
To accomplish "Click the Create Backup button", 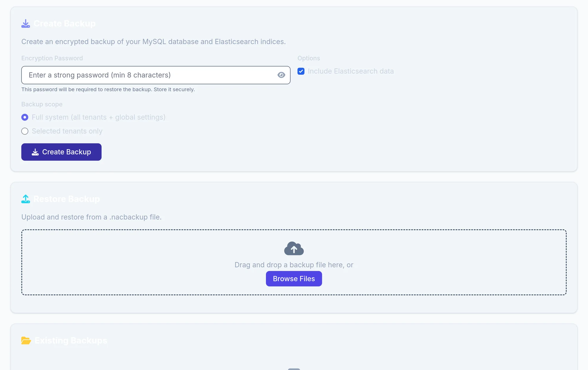I will click(x=61, y=152).
